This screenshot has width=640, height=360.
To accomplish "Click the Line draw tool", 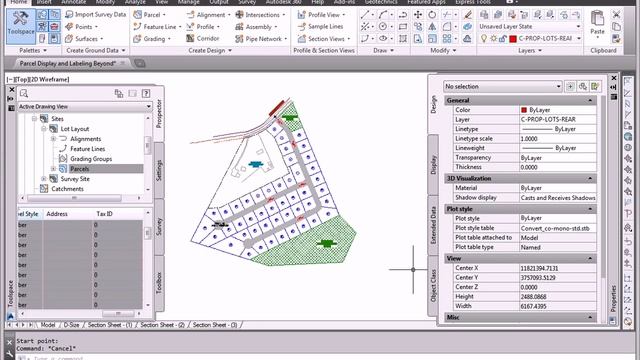I will 364,15.
